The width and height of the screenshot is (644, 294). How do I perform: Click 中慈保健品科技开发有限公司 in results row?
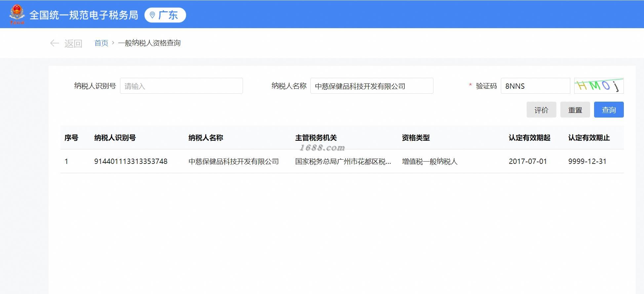click(233, 161)
